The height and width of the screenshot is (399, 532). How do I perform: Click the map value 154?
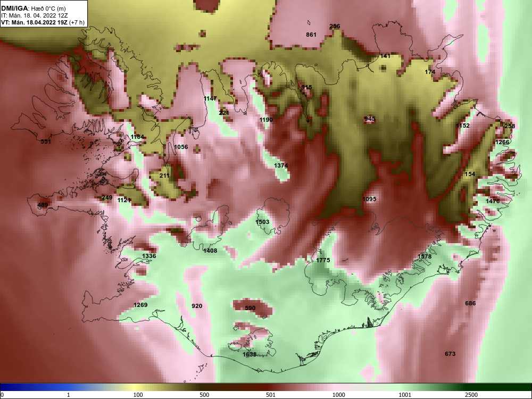(x=470, y=174)
